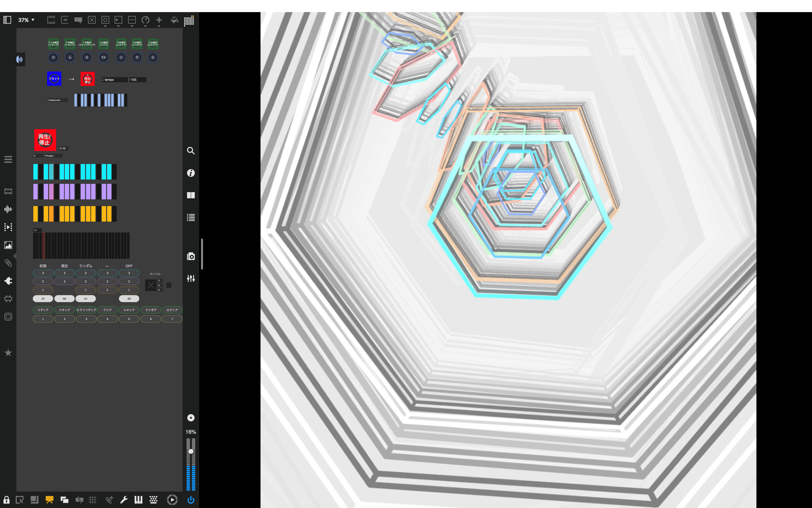Open the piano keyboard icon

click(138, 500)
